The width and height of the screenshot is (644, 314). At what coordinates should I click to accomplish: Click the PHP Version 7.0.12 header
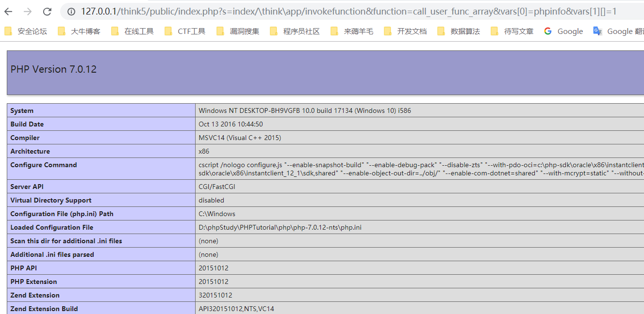point(53,69)
